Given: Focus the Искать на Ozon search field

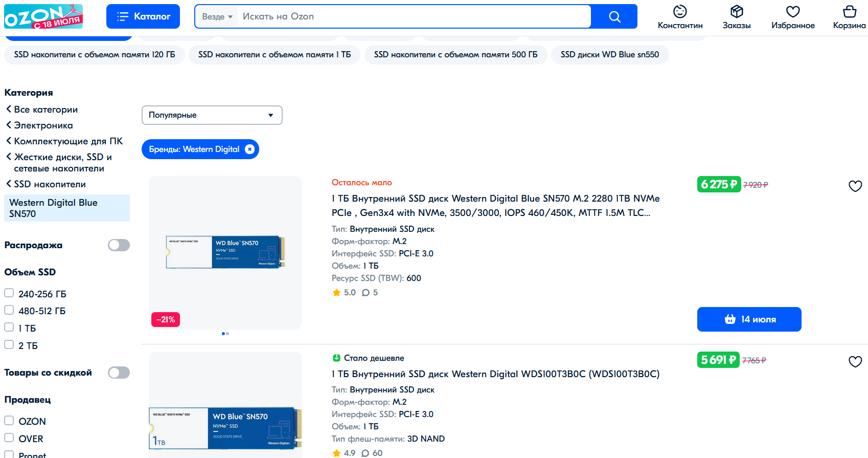Looking at the screenshot, I should click(x=414, y=17).
